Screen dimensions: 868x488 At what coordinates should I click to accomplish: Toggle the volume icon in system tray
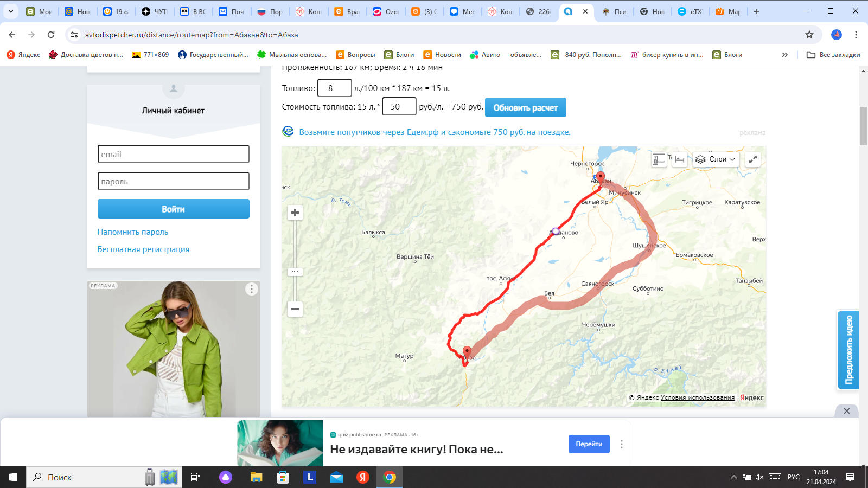759,477
